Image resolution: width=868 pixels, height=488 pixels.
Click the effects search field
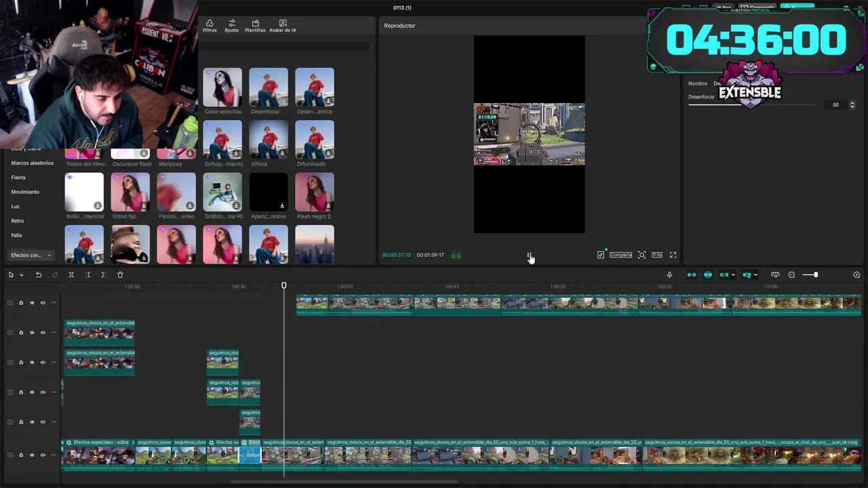[285, 47]
